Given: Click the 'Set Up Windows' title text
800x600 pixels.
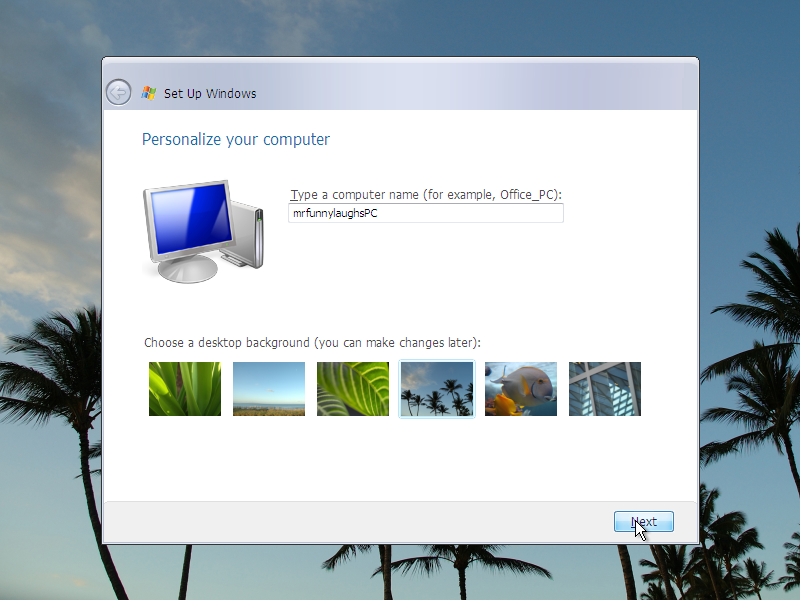Looking at the screenshot, I should click(210, 93).
